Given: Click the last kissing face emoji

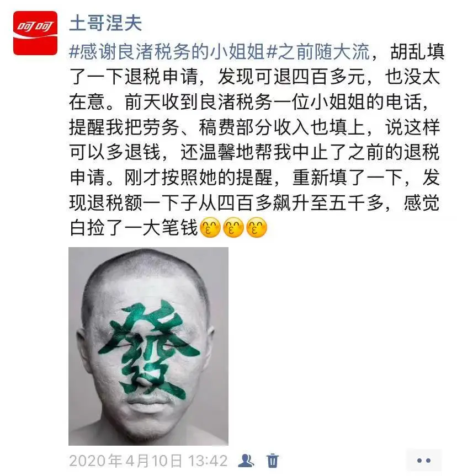Looking at the screenshot, I should tap(257, 227).
